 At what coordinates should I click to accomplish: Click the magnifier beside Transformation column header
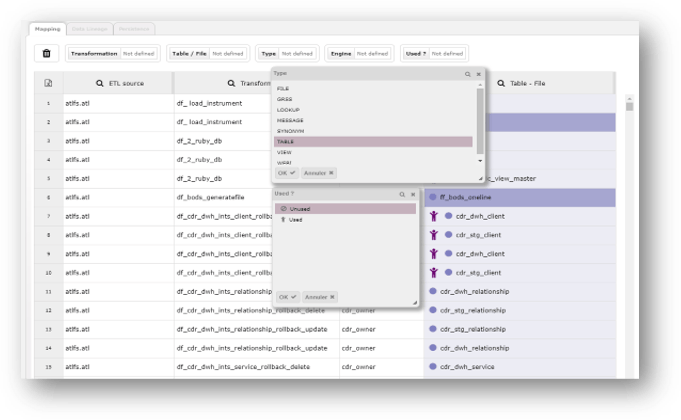click(231, 83)
